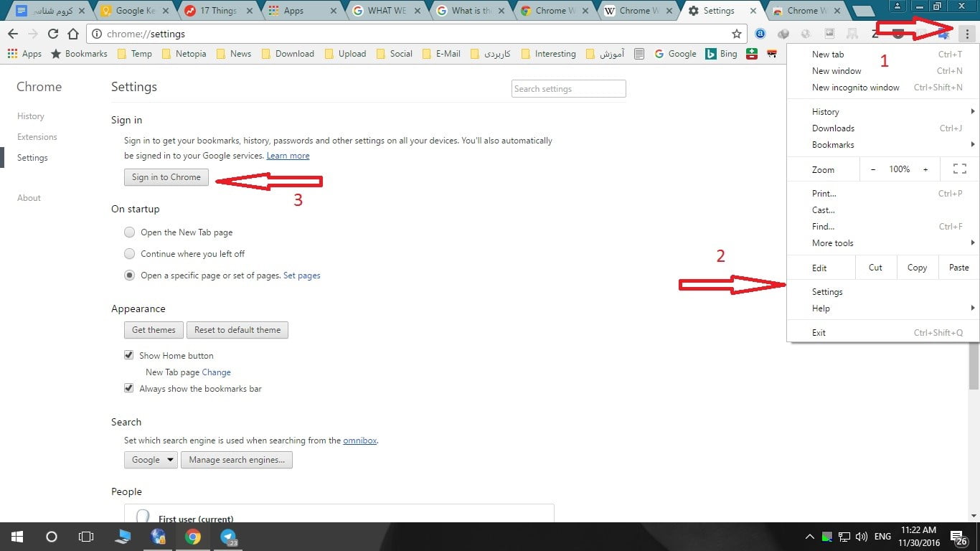Click the 'Search settings' input field

(569, 89)
